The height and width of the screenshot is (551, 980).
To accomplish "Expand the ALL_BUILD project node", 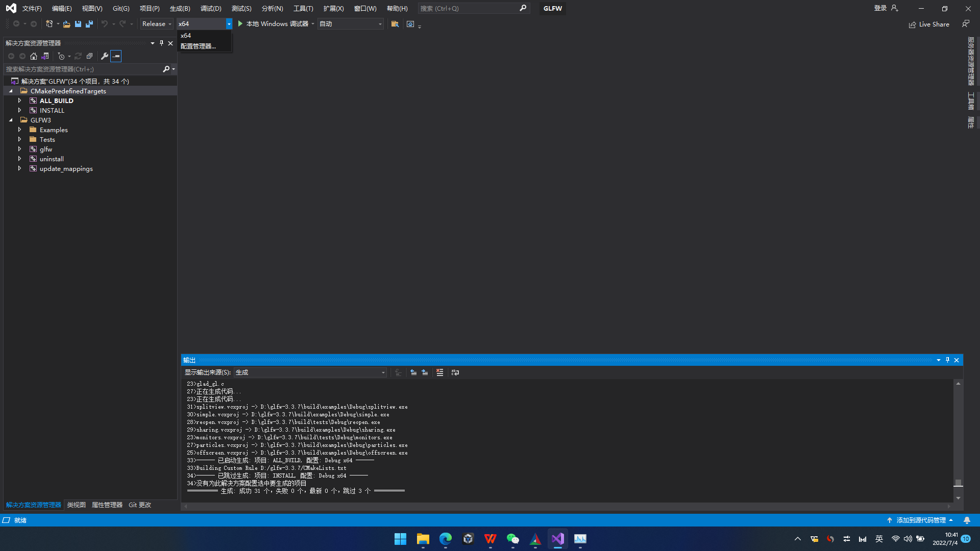I will (x=20, y=101).
